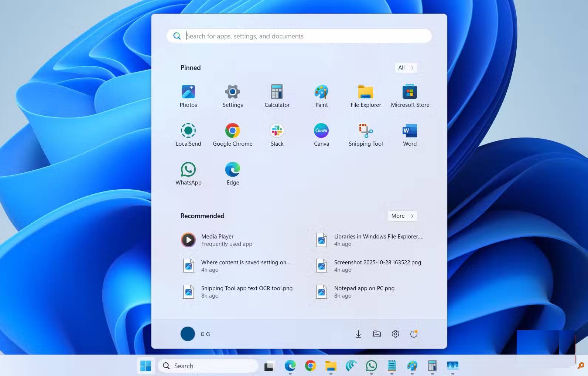588x376 pixels.
Task: Show All apps from the Pinned header
Action: [x=406, y=68]
